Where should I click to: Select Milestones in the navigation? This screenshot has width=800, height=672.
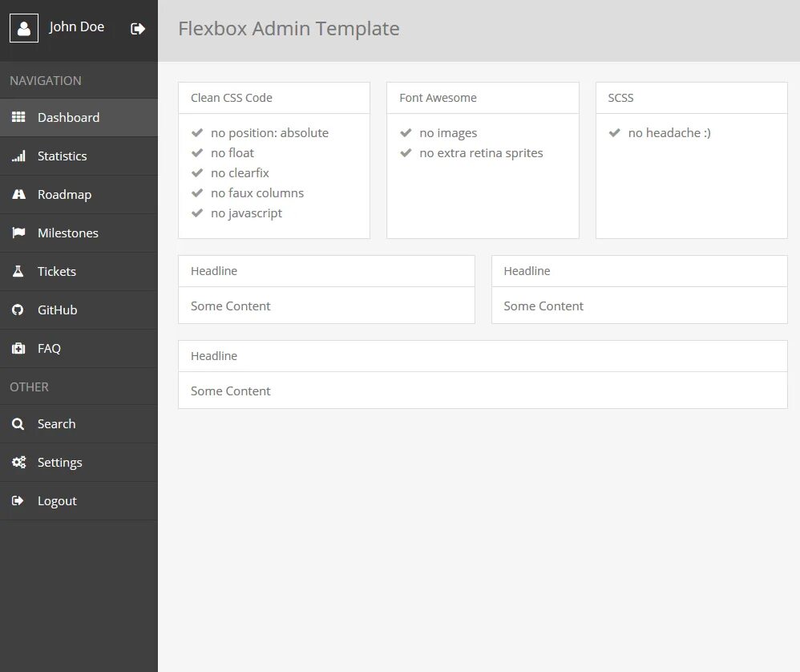pyautogui.click(x=68, y=233)
